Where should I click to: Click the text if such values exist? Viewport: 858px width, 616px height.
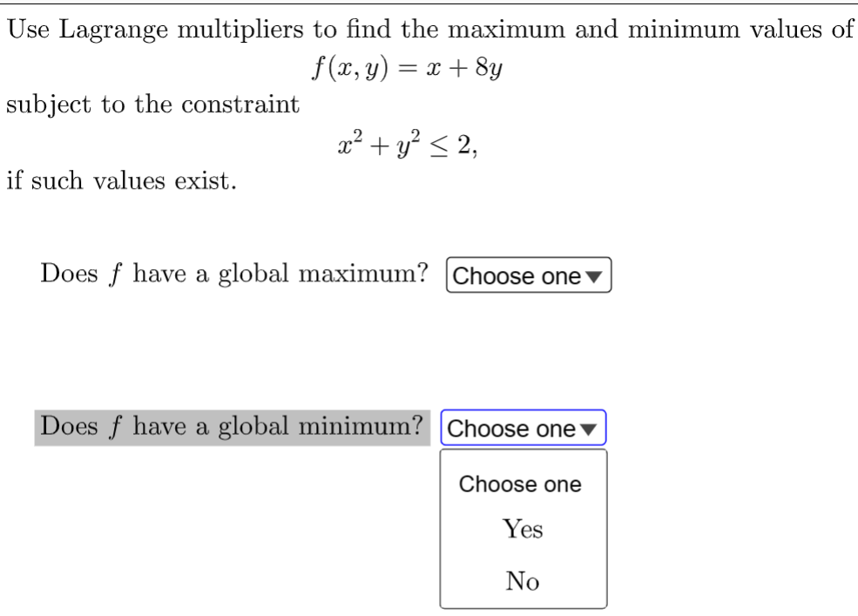(x=121, y=180)
